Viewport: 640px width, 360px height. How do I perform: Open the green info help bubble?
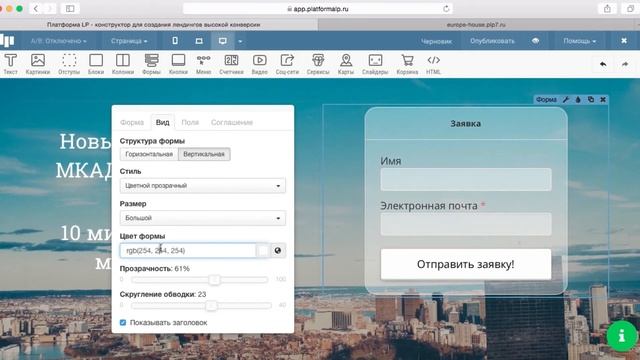[622, 336]
